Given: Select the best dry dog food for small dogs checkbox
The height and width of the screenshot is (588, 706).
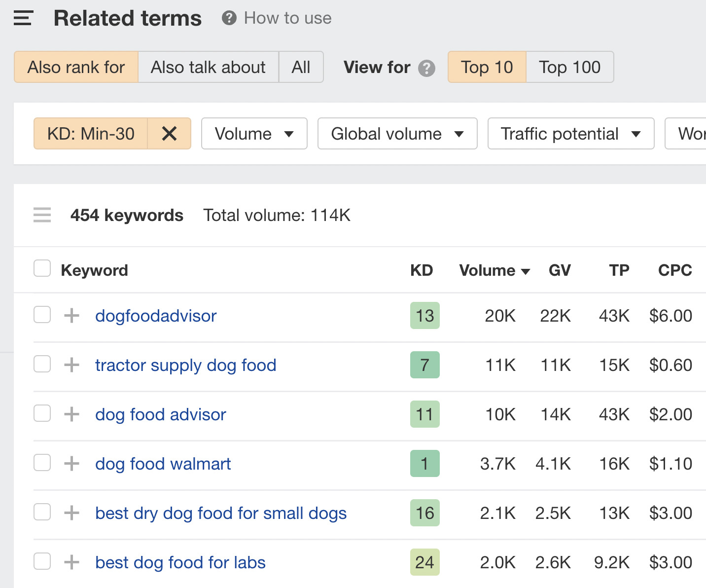Looking at the screenshot, I should pyautogui.click(x=42, y=513).
